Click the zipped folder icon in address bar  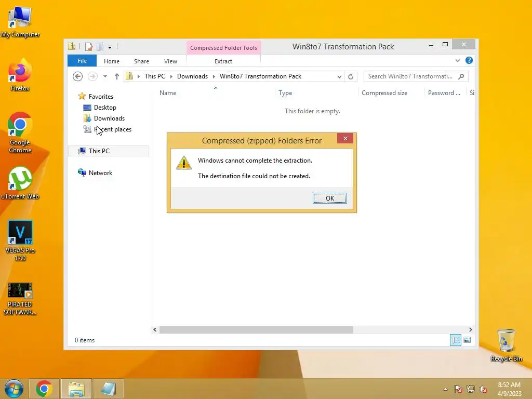pyautogui.click(x=129, y=76)
